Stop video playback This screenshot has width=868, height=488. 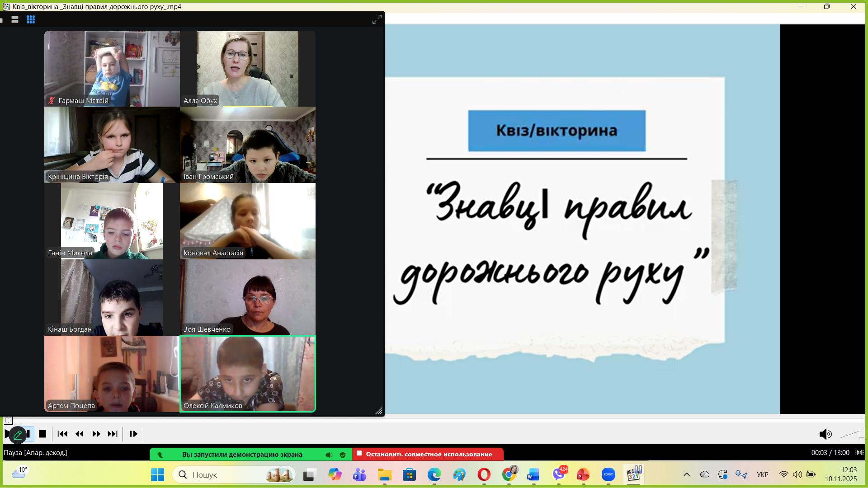tap(42, 434)
